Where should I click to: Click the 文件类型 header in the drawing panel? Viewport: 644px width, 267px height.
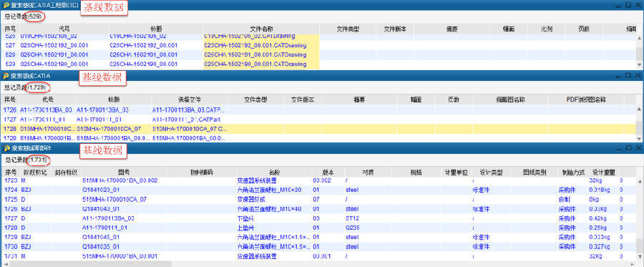tap(348, 29)
